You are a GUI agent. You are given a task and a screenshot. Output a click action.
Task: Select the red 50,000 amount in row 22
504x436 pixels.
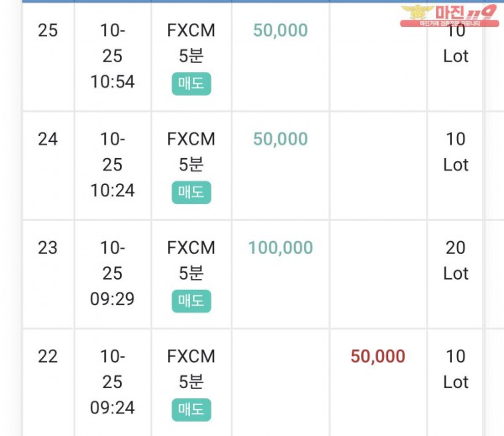(x=378, y=356)
